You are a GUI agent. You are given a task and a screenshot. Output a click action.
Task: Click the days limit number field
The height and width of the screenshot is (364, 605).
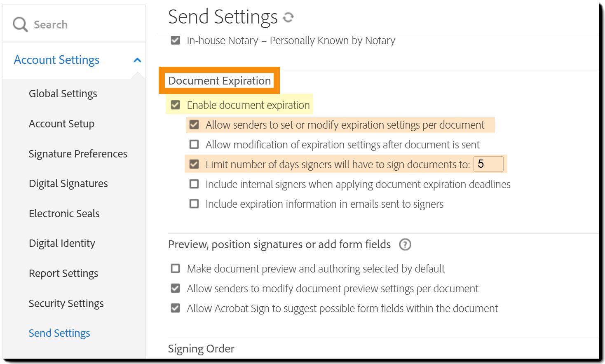click(x=488, y=164)
